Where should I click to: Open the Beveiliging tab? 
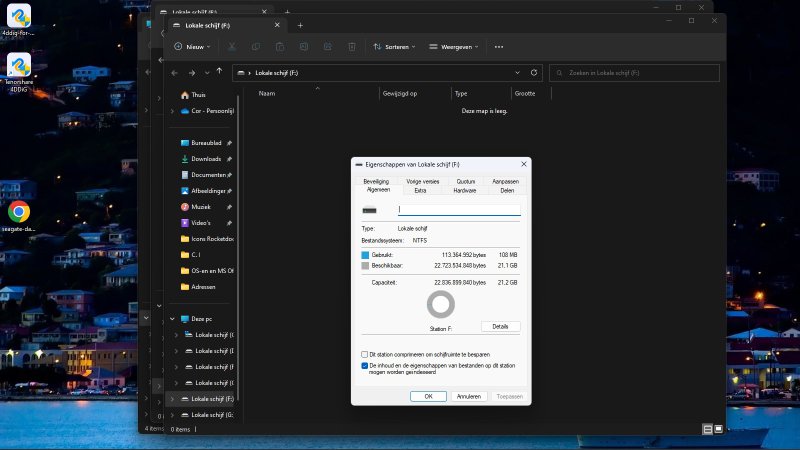[x=376, y=181]
